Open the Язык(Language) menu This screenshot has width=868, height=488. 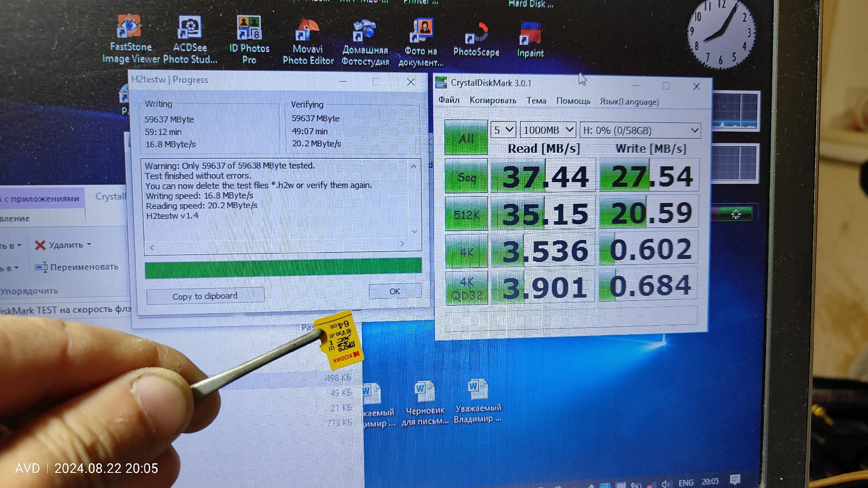(x=629, y=102)
